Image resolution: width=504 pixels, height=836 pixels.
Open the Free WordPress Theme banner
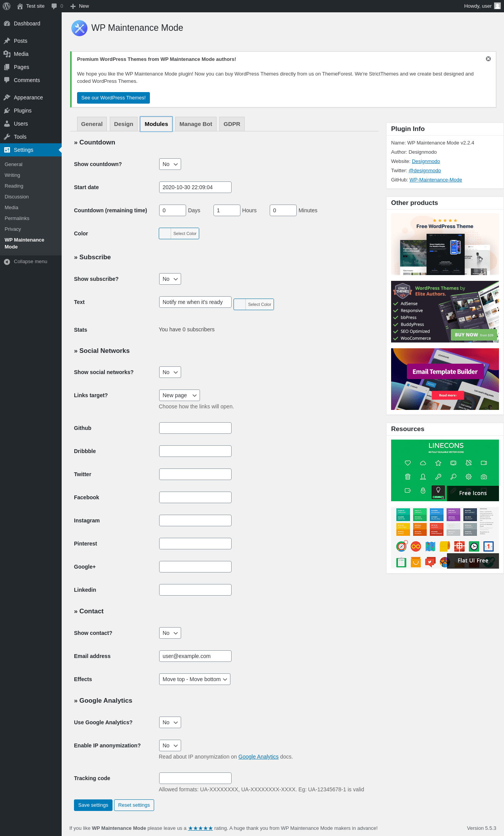[445, 244]
